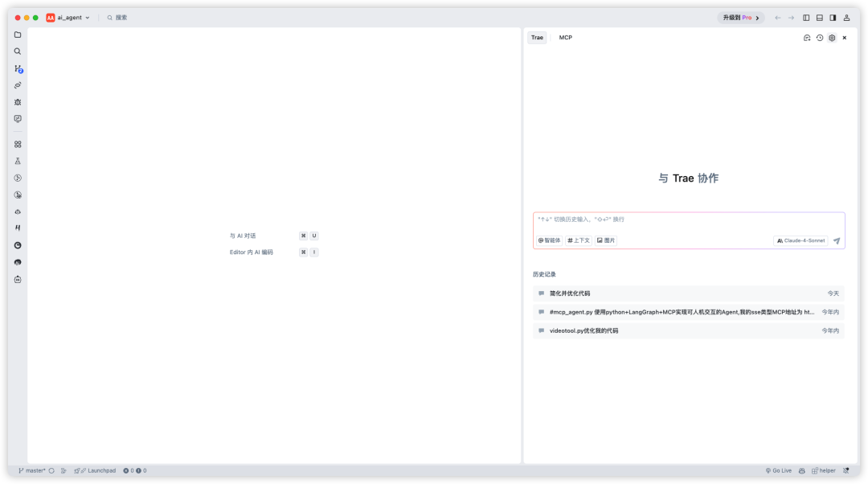This screenshot has height=484, width=868.
Task: Click the title bar search field
Action: [x=117, y=18]
